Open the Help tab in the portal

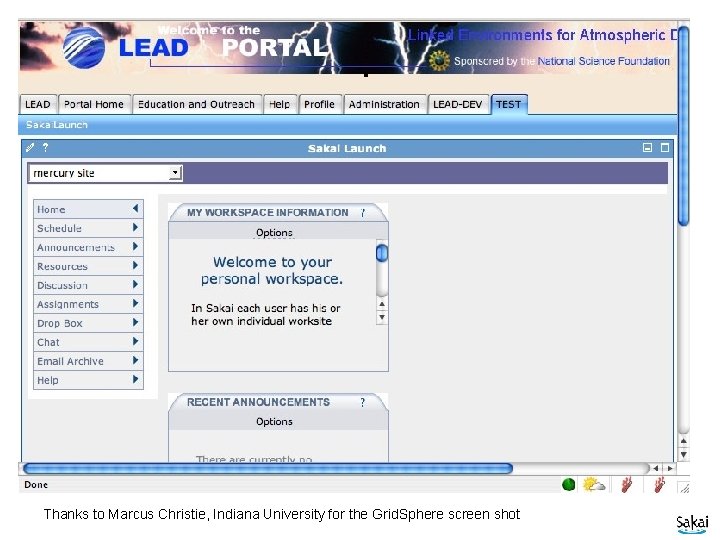(280, 104)
